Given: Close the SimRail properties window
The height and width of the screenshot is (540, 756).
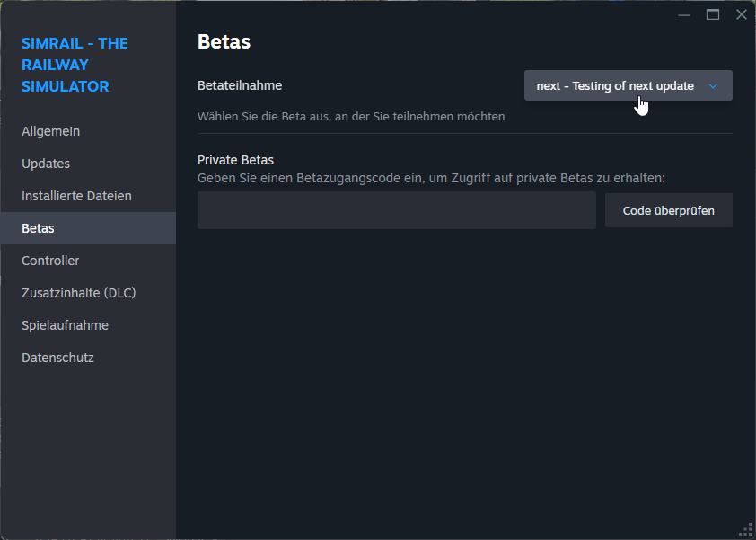Looking at the screenshot, I should coord(742,14).
